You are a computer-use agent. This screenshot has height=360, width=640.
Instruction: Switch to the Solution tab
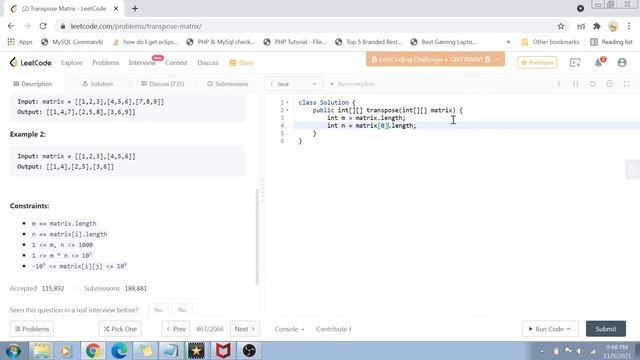(98, 84)
